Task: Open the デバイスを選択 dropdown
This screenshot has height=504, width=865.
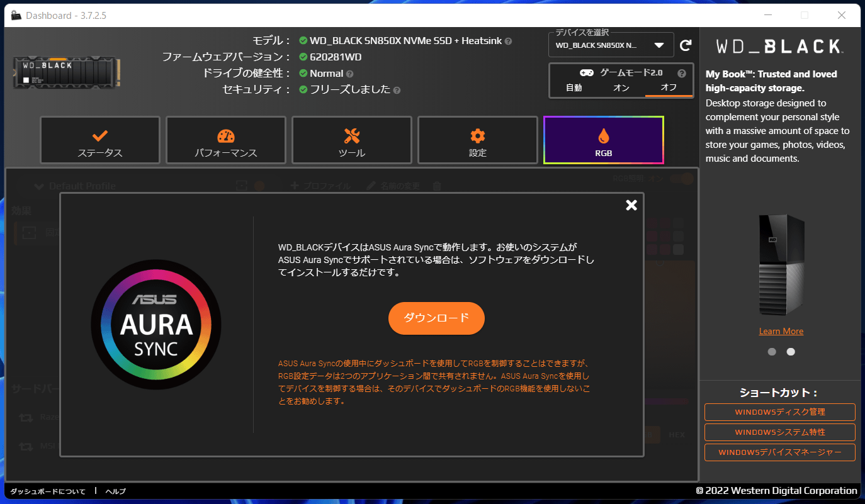Action: tap(611, 45)
